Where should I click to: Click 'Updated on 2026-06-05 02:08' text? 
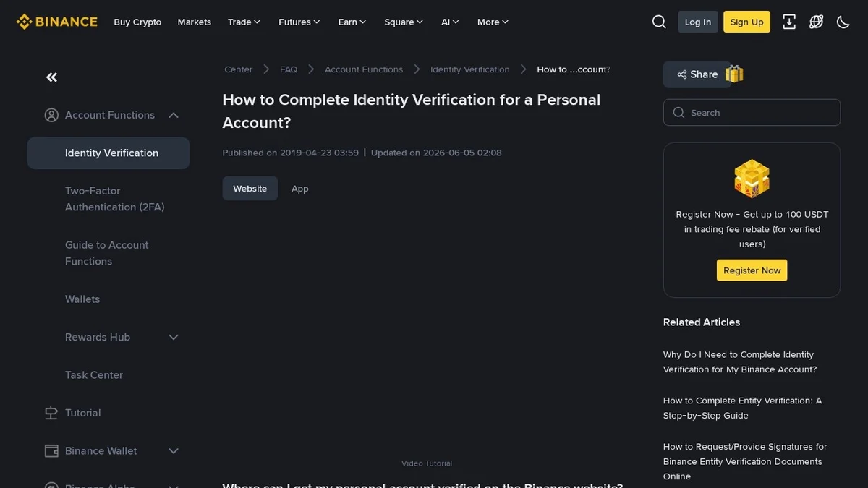(436, 153)
